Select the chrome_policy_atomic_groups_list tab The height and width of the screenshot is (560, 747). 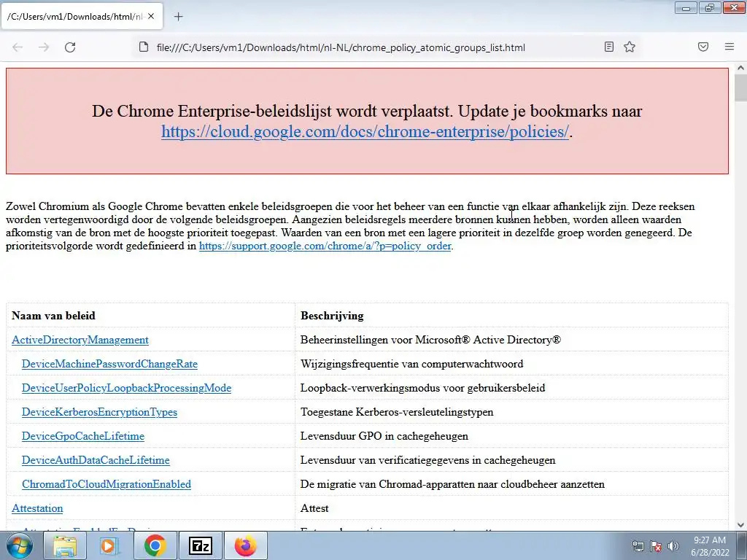(x=82, y=17)
